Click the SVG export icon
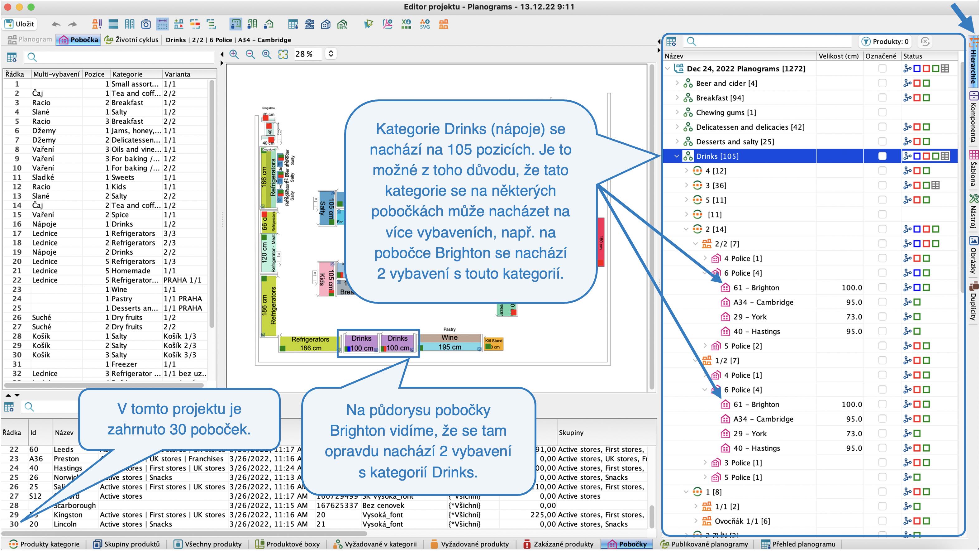The image size is (980, 551). click(425, 24)
